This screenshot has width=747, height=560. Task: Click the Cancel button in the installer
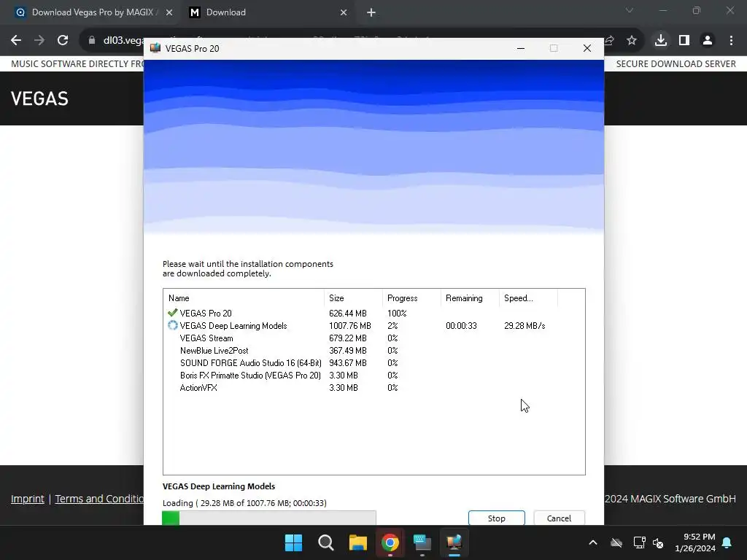[x=559, y=518]
